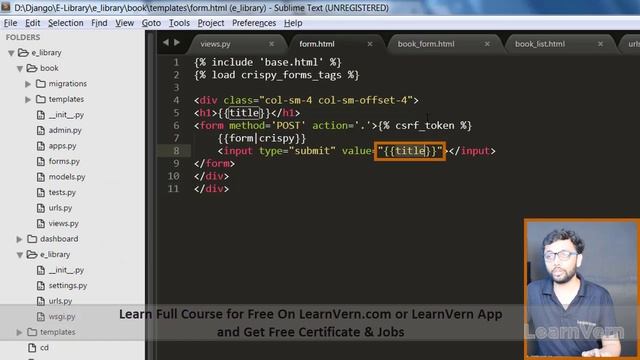Viewport: 640px width, 360px height.
Task: Expand the bottom templates folder arrow
Action: coord(19,332)
